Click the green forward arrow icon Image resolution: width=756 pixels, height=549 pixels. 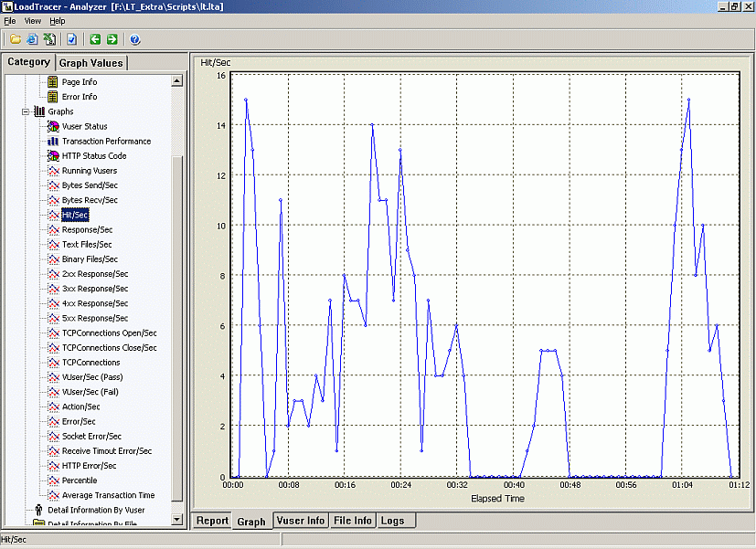(112, 39)
